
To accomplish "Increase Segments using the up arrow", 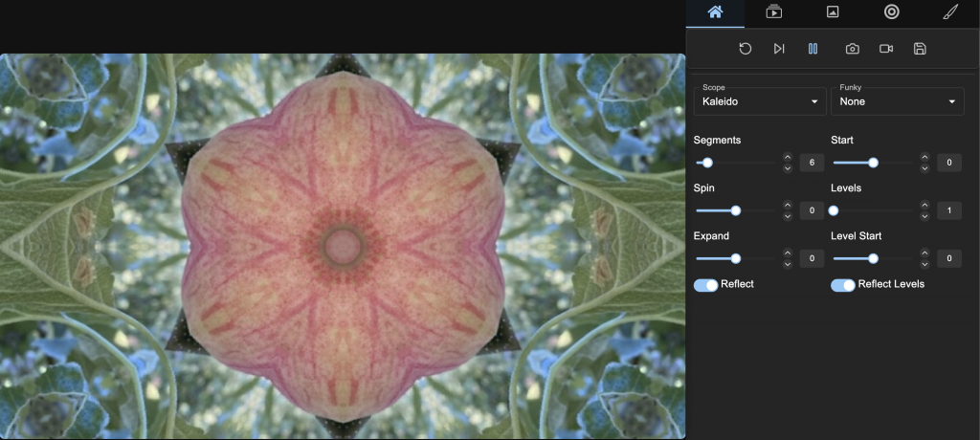I will click(788, 158).
